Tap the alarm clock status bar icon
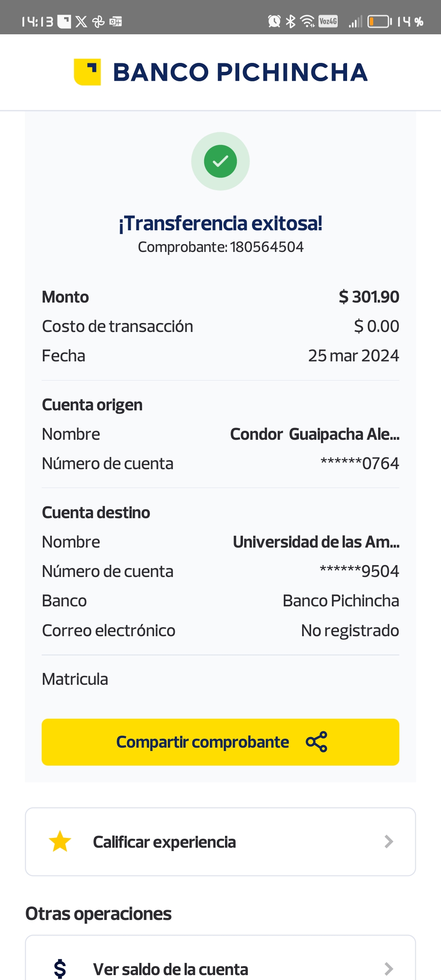This screenshot has width=441, height=980. click(x=274, y=21)
